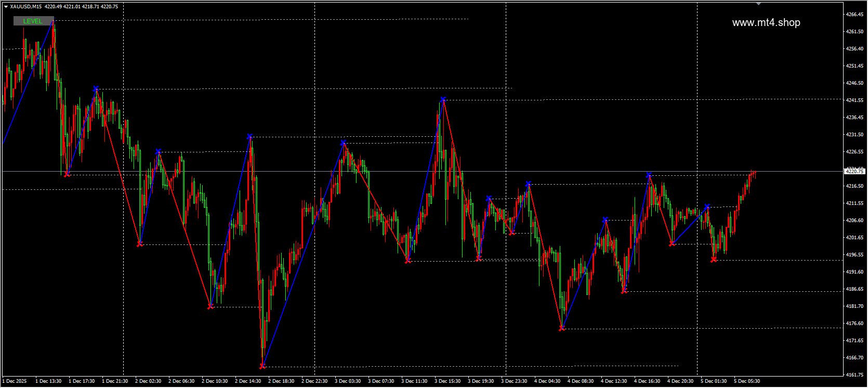Click price axis label 4251.45

(854, 66)
